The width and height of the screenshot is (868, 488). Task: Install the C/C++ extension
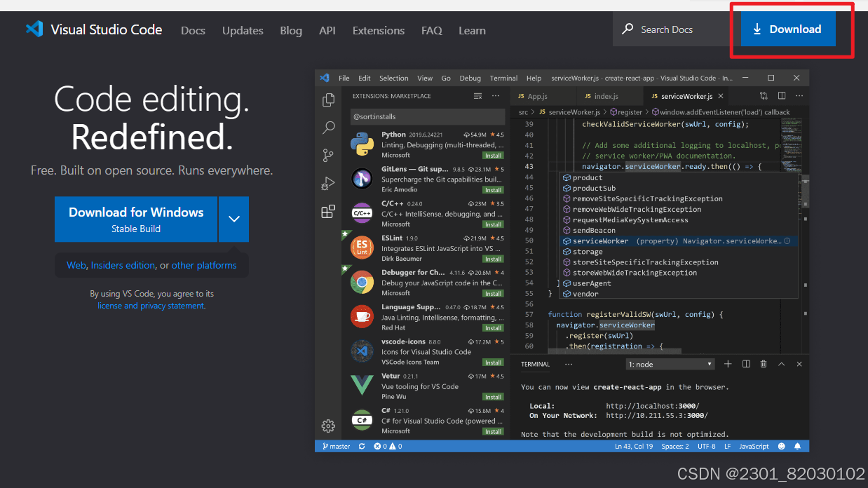click(x=493, y=224)
